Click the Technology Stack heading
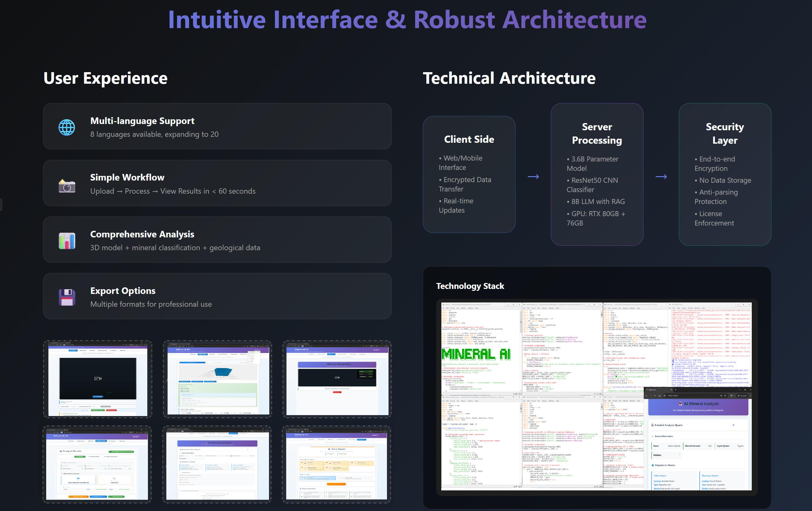The height and width of the screenshot is (511, 812). (x=470, y=286)
